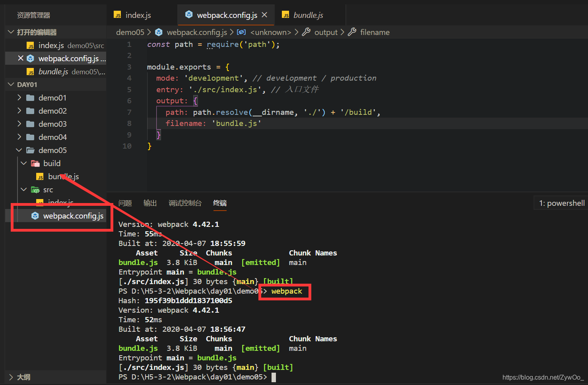This screenshot has width=588, height=385.
Task: Open the 问题 problems panel tab
Action: point(125,203)
